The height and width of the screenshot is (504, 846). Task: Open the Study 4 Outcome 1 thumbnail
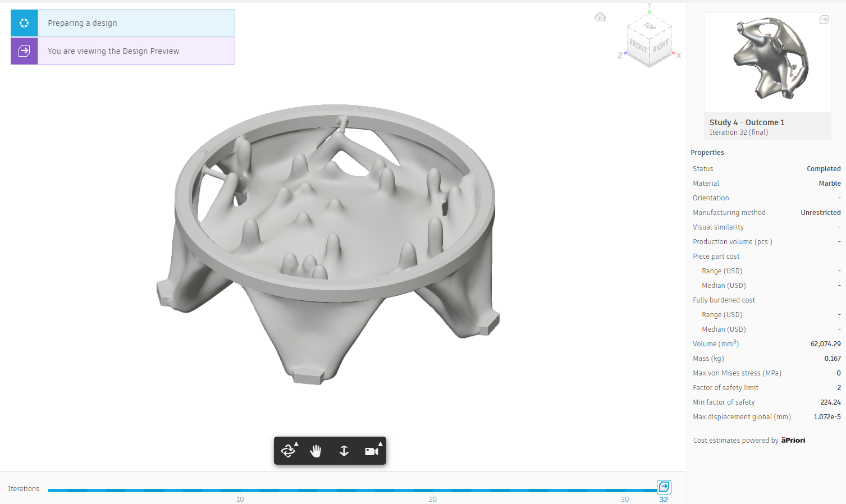click(x=767, y=62)
